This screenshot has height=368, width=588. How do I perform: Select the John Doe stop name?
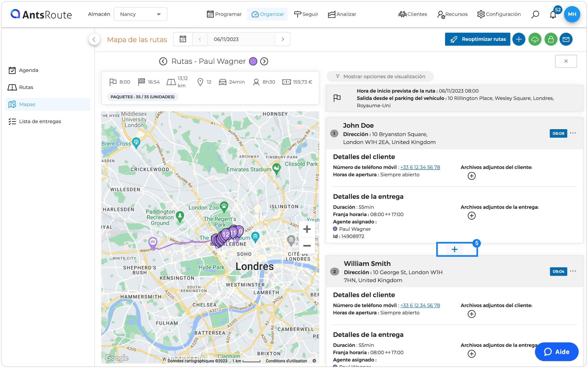pyautogui.click(x=358, y=126)
